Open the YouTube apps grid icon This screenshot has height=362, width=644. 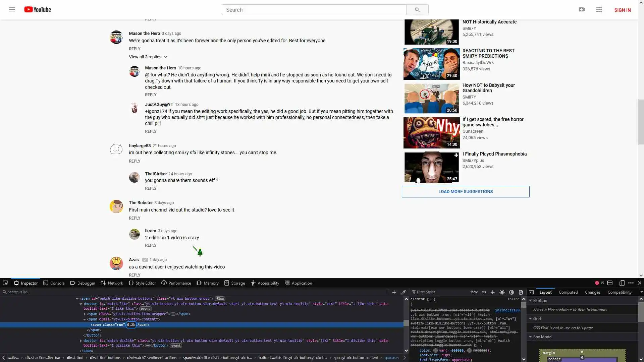click(x=599, y=10)
